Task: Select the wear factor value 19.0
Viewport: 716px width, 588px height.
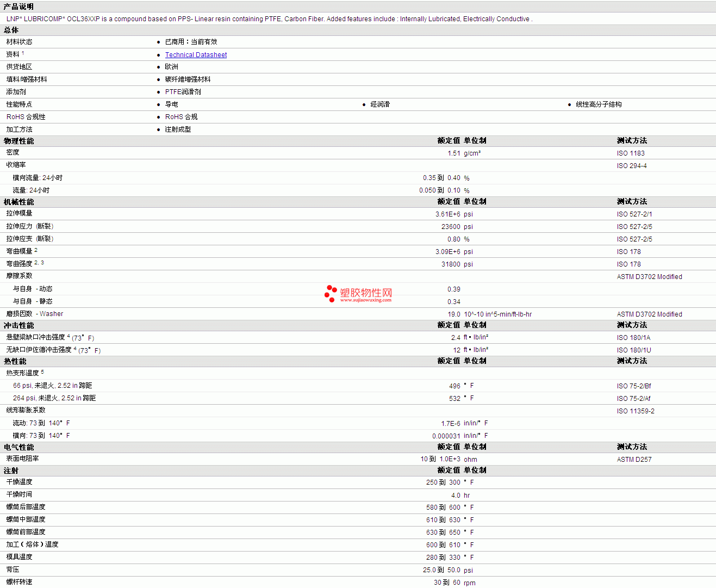Action: [x=454, y=314]
